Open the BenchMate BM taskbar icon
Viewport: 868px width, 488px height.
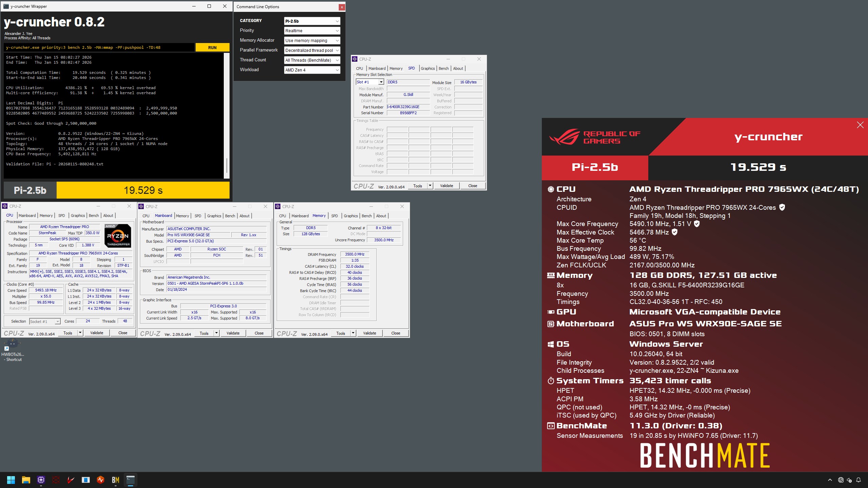[x=116, y=480]
